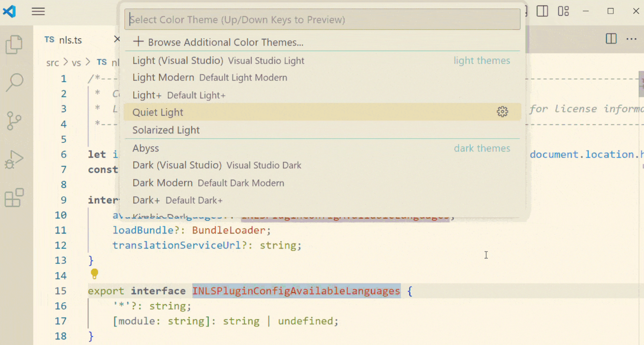644x345 pixels.
Task: Open the Explorer view in activity bar
Action: click(x=14, y=45)
